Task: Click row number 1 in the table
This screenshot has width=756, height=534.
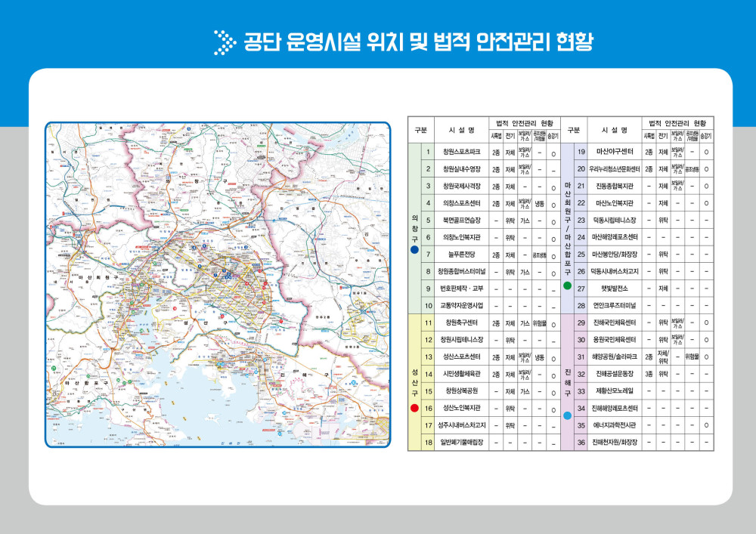Action: click(x=428, y=153)
